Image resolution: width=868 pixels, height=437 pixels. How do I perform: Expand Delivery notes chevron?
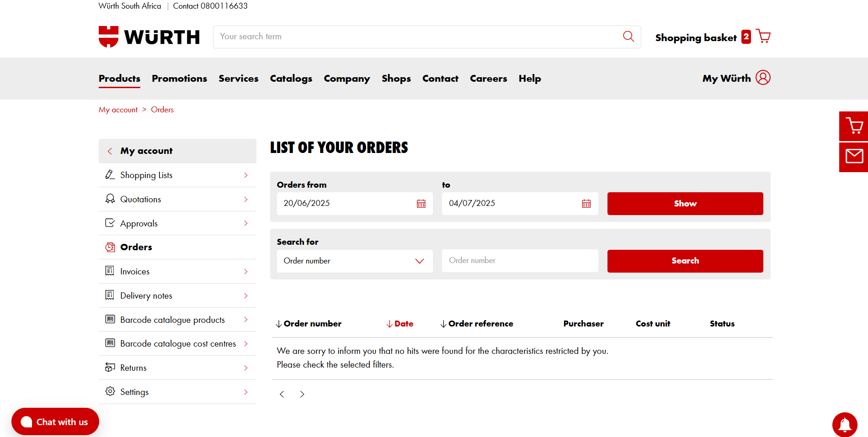click(x=246, y=296)
